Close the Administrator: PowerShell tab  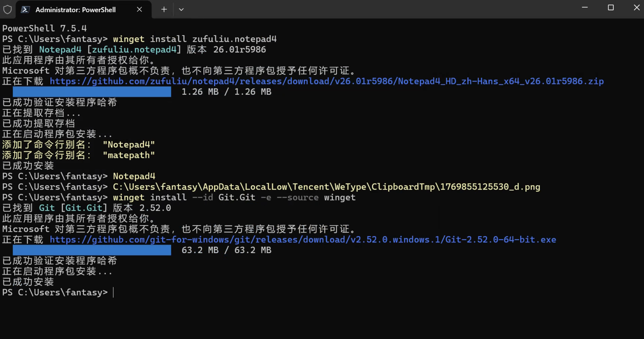click(x=139, y=10)
